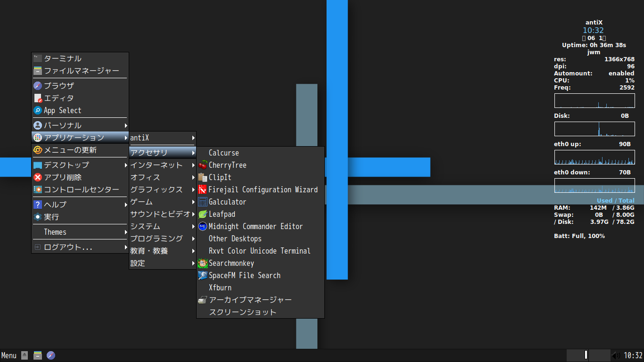Click the CherryTree cherry icon
The width and height of the screenshot is (644, 362).
click(x=203, y=165)
